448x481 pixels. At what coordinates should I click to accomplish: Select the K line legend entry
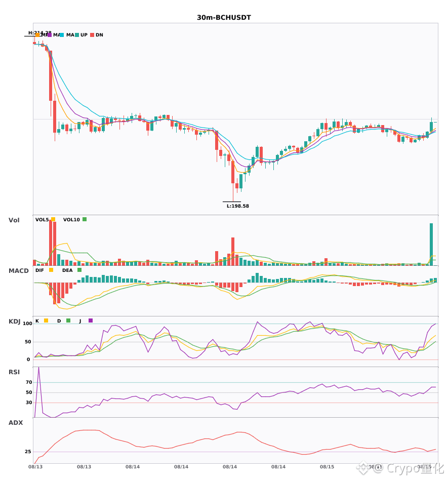(x=42, y=321)
